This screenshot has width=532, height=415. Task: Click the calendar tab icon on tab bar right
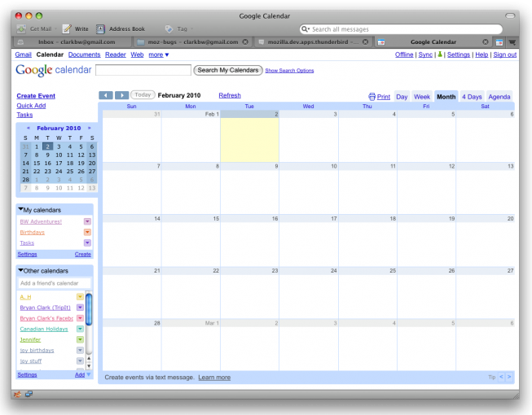(499, 42)
